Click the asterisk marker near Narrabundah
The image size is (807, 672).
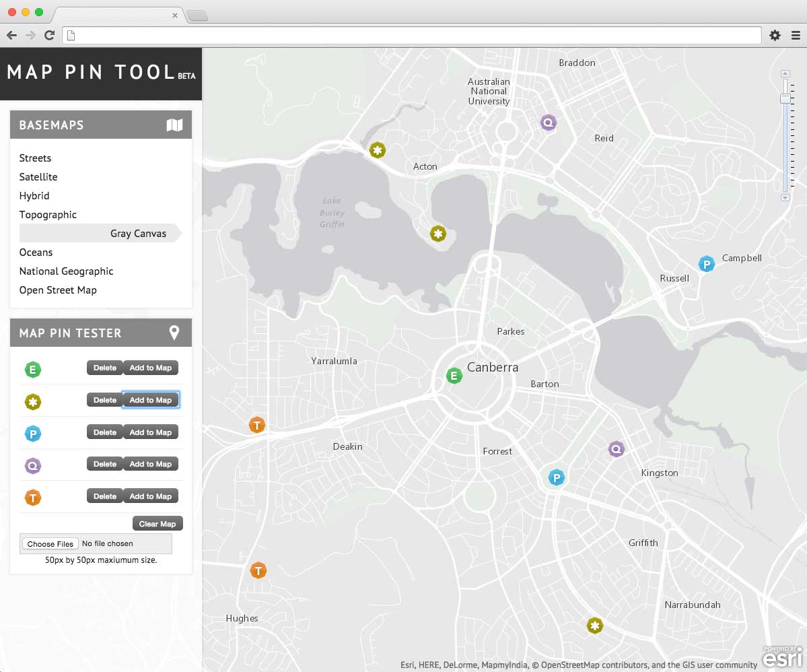coord(595,626)
